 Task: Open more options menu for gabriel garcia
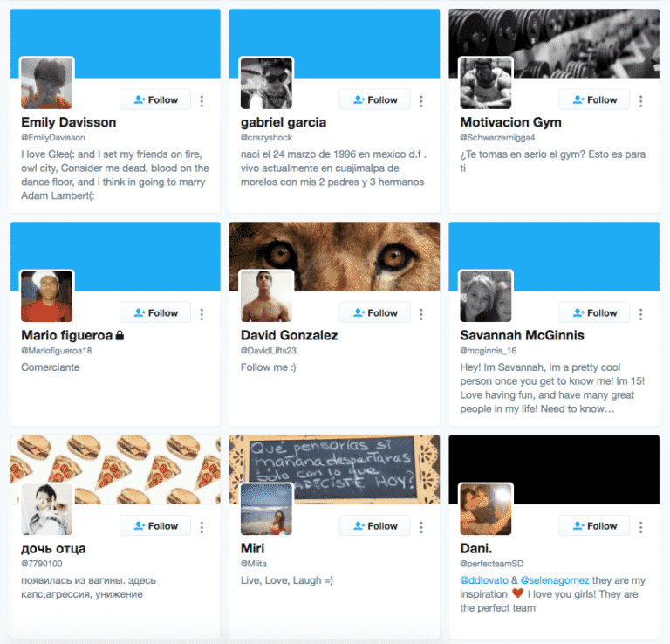coord(421,101)
